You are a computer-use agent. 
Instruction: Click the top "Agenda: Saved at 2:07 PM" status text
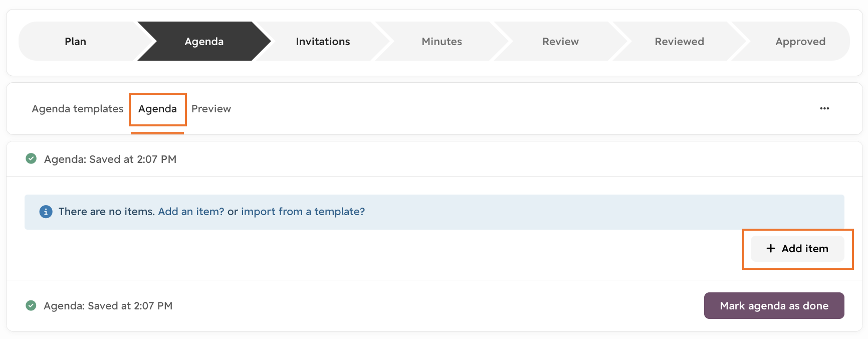click(110, 159)
